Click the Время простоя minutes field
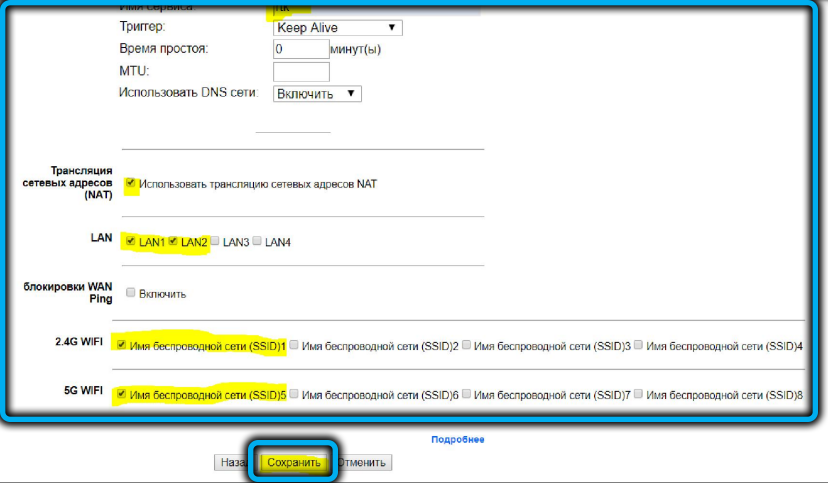The width and height of the screenshot is (828, 483). tap(300, 49)
